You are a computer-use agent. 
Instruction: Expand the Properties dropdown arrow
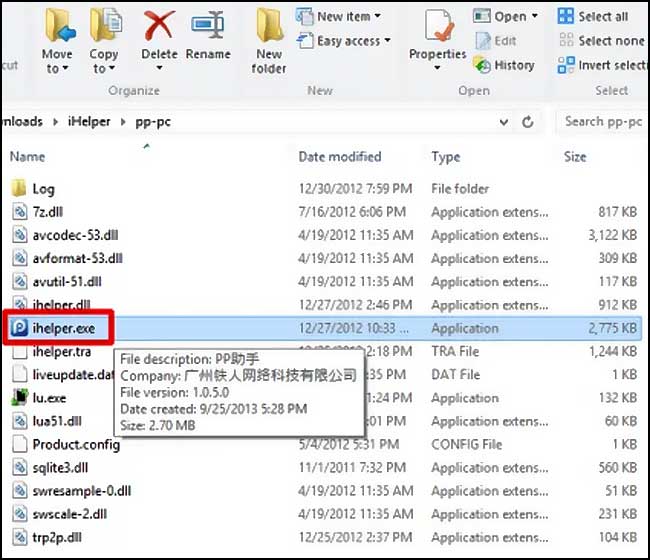[437, 68]
